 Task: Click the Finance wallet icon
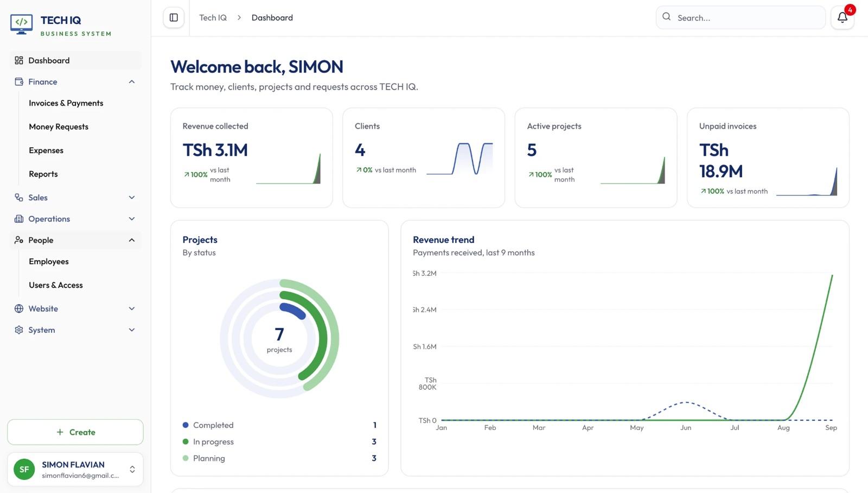tap(19, 81)
